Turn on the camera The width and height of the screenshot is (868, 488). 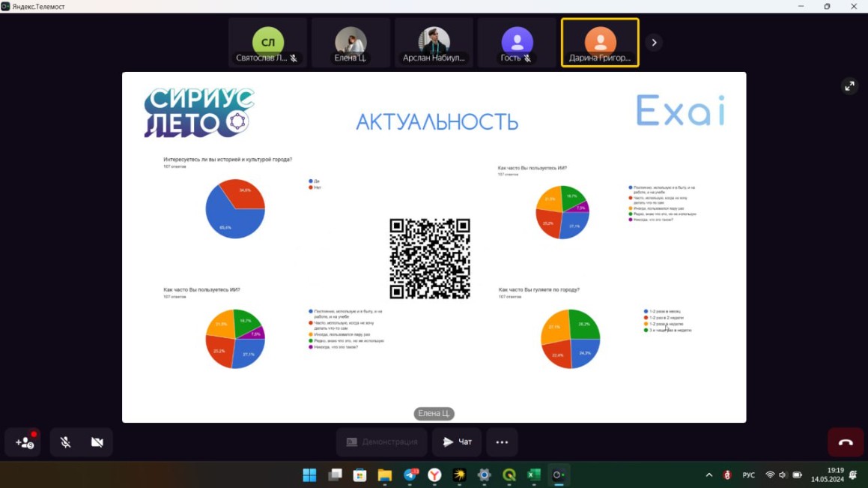(97, 442)
